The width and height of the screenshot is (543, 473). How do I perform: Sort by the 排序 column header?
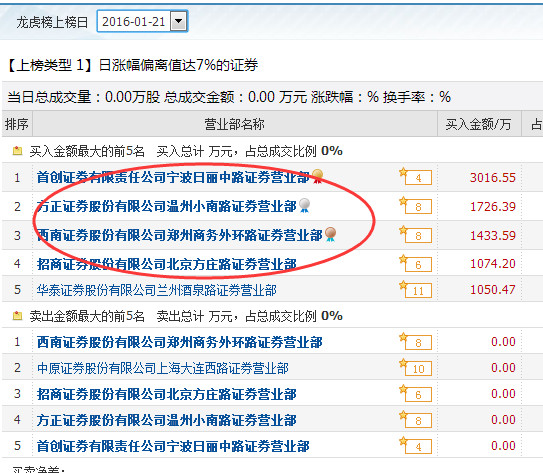pos(17,124)
